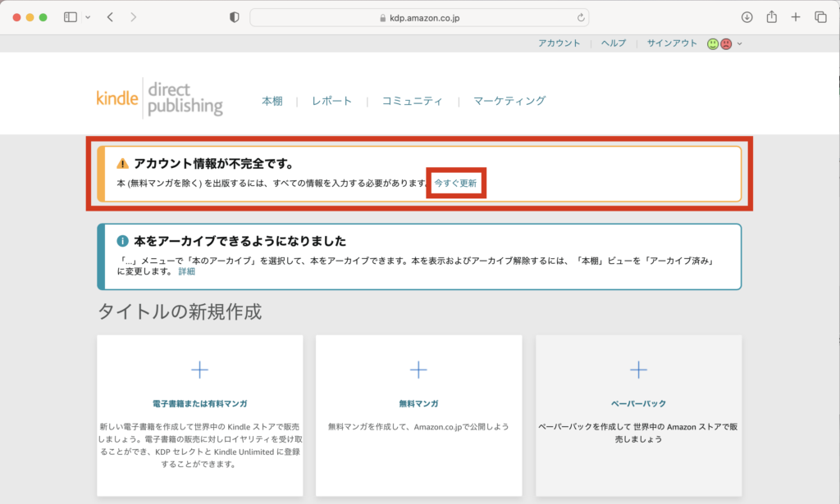Open the ヘルプ link
The height and width of the screenshot is (504, 840).
click(613, 43)
